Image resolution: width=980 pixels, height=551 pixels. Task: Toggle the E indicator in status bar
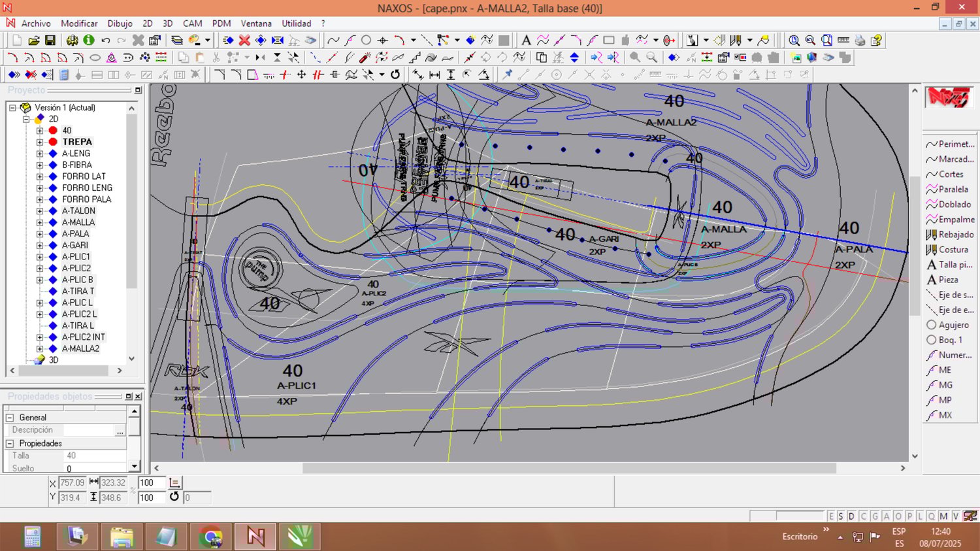pos(831,516)
